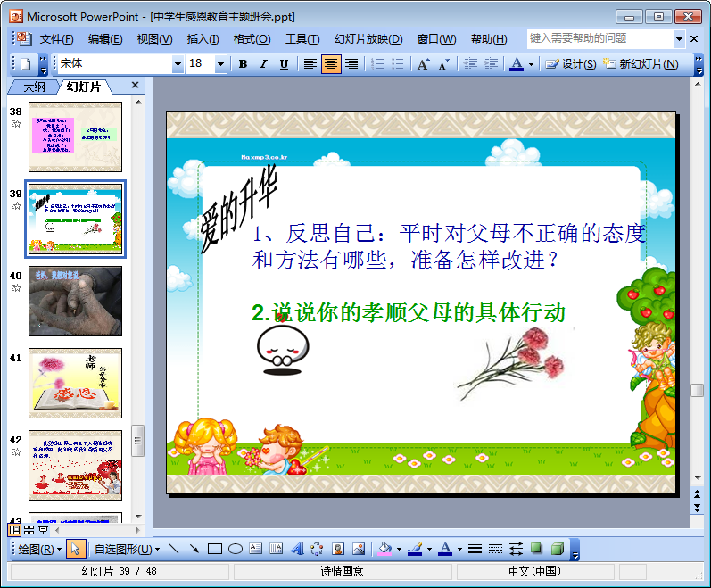Start slide show from current slide icon
Viewport: 711px width, 588px height.
43,529
